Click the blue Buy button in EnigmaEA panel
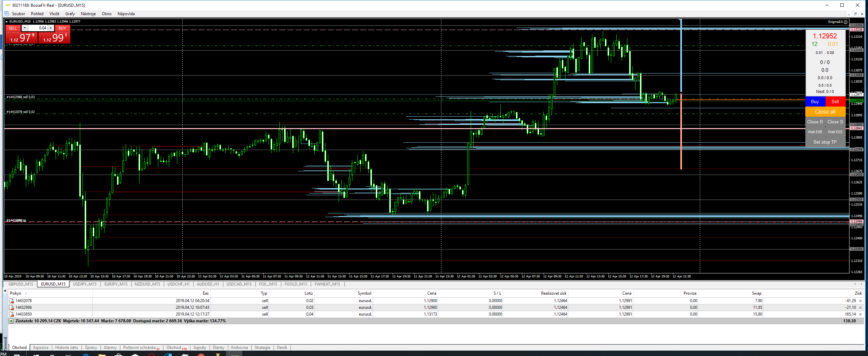This screenshot has width=868, height=356. click(x=815, y=101)
